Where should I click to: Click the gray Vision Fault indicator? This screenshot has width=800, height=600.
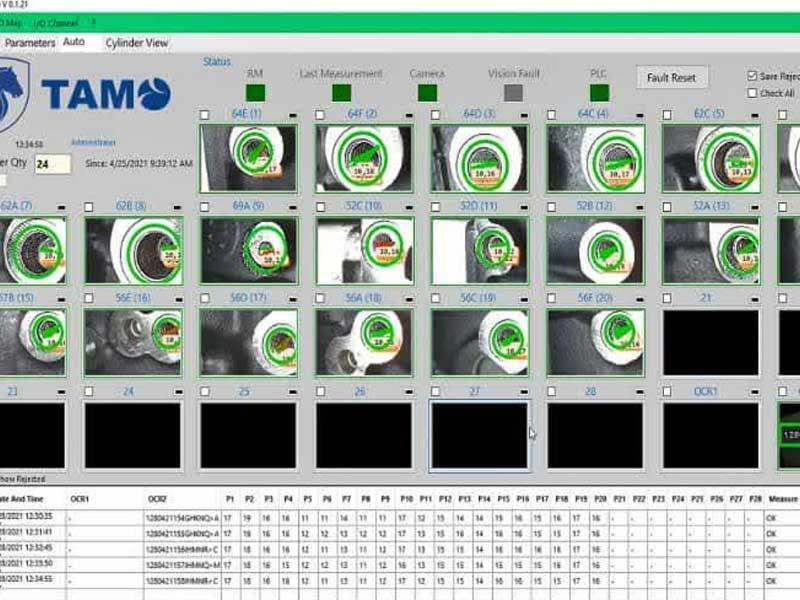click(x=513, y=93)
